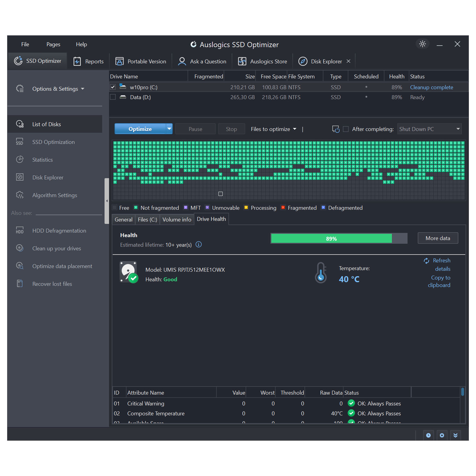Image resolution: width=476 pixels, height=476 pixels.
Task: Toggle the light/dark theme sun icon
Action: (422, 44)
